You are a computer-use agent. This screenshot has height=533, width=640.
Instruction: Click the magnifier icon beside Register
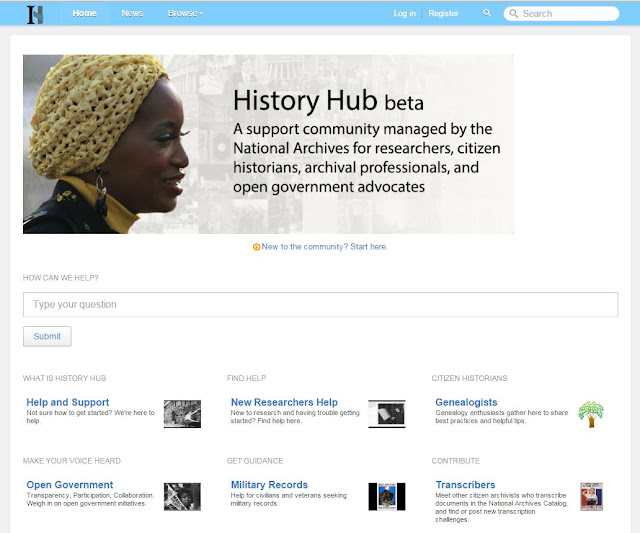(x=487, y=13)
